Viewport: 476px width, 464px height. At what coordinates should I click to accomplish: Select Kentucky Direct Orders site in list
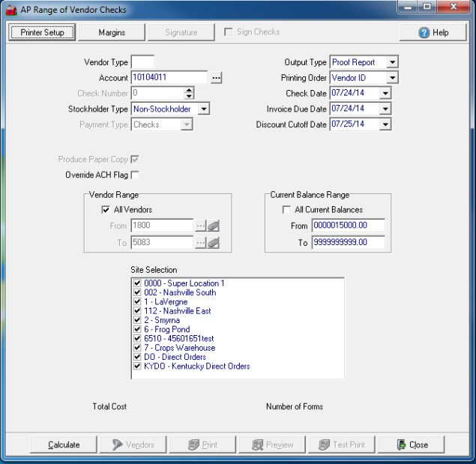[196, 367]
